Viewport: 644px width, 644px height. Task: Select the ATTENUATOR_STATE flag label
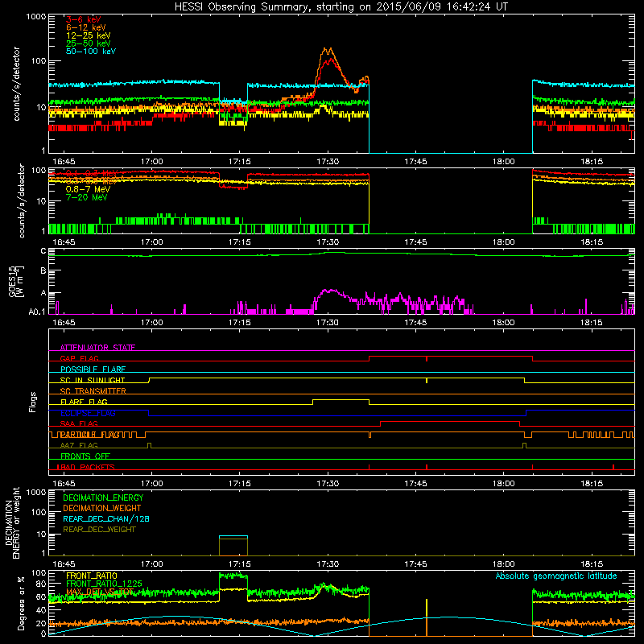[97, 348]
